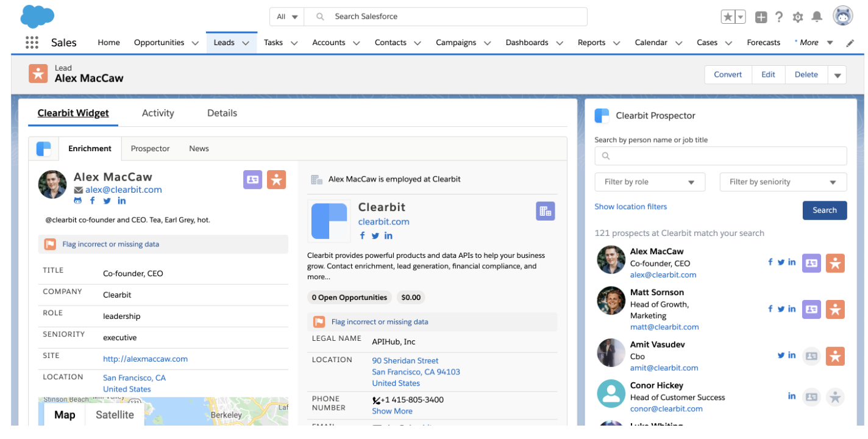The image size is (868, 439).
Task: Open the search scope All dropdown
Action: coord(287,16)
